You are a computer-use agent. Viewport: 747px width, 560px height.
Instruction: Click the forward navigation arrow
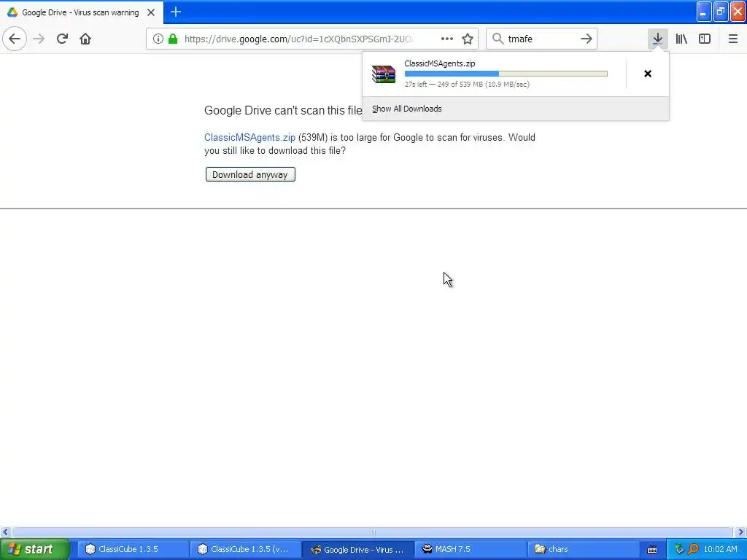[x=39, y=39]
